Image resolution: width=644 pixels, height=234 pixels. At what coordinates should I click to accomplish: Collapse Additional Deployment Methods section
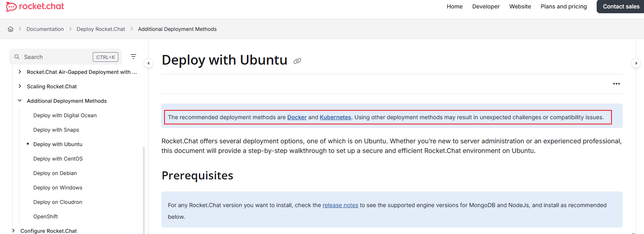click(20, 101)
